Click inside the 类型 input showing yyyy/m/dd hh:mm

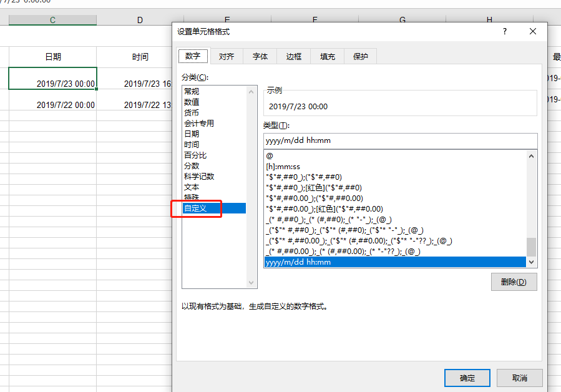(399, 140)
